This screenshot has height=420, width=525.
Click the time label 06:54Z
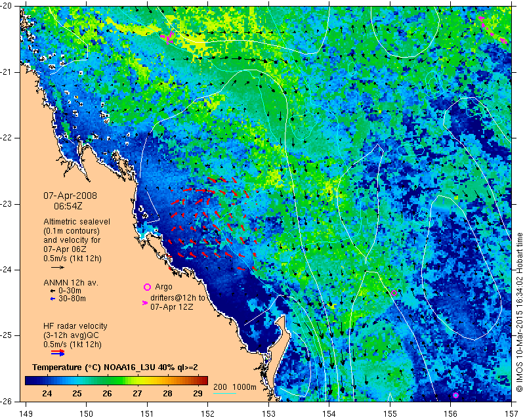point(68,206)
